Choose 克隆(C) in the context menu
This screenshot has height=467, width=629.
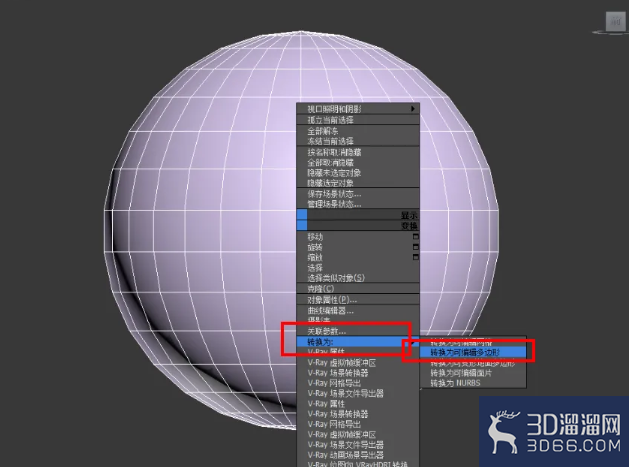358,289
